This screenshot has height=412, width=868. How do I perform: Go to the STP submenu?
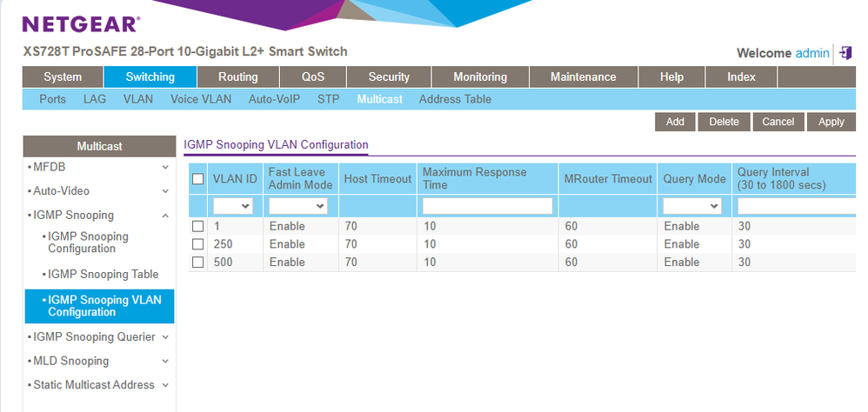[x=328, y=99]
